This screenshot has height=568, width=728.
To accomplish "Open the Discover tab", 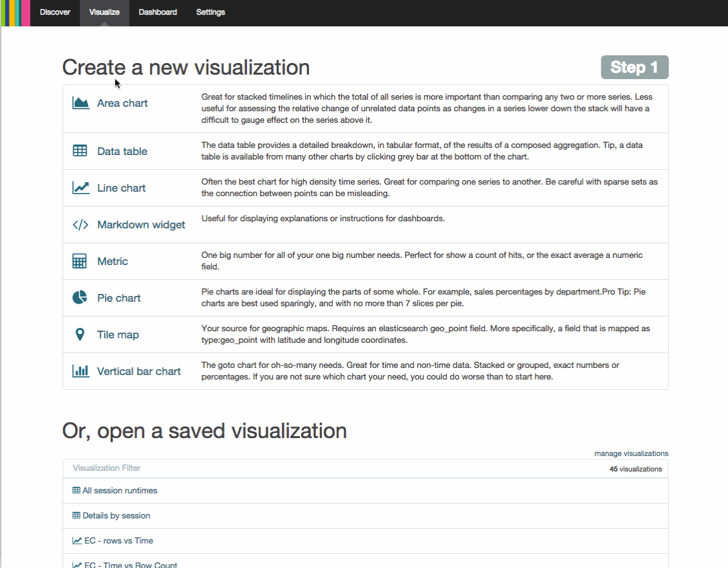I will click(x=55, y=12).
